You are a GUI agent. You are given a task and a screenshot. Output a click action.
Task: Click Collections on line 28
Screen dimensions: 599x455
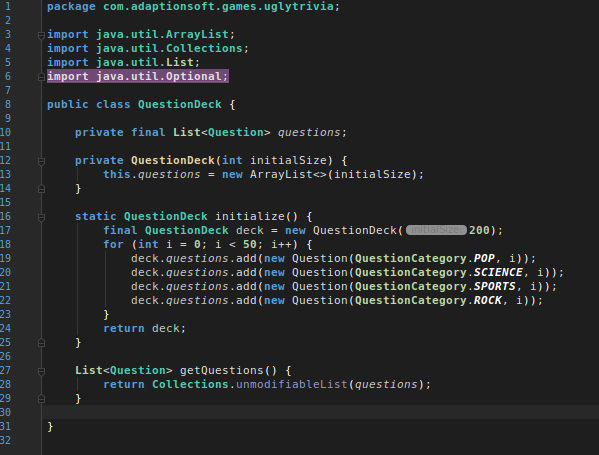190,384
